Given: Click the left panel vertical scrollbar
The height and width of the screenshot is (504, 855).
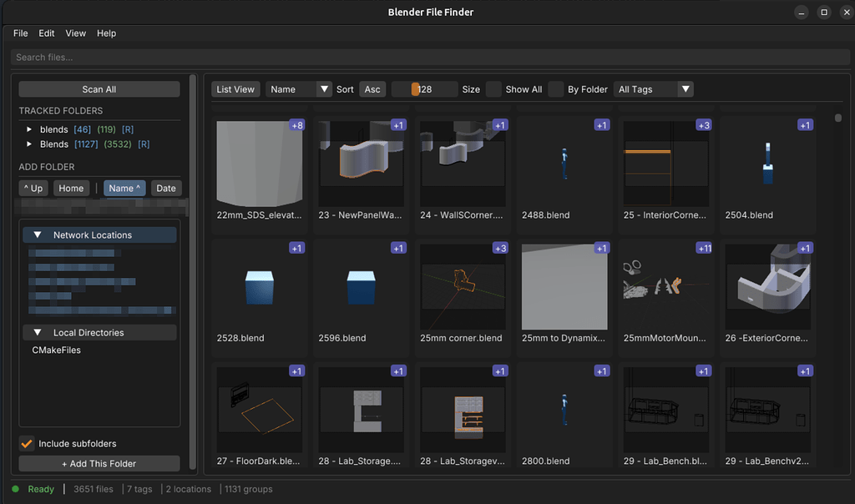Looking at the screenshot, I should tap(193, 271).
